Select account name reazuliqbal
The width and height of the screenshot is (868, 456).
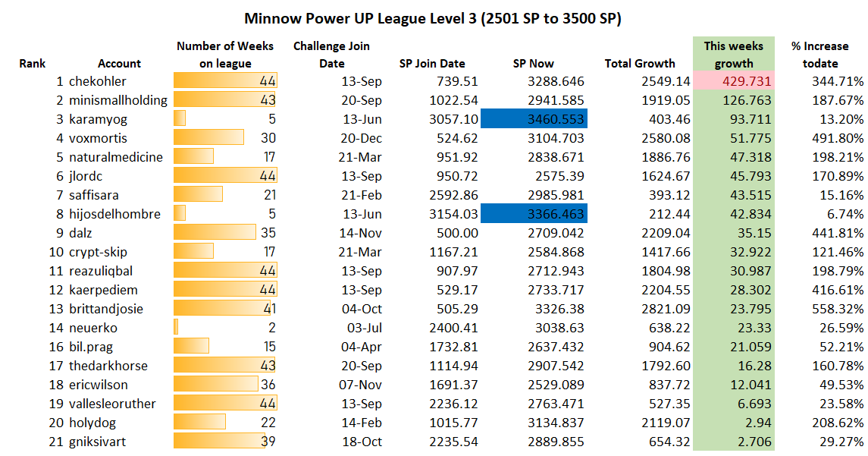coord(101,271)
